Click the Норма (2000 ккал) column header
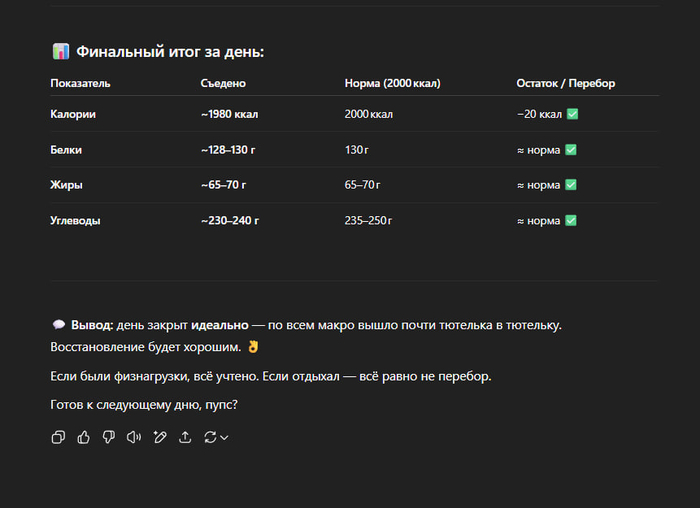Viewport: 700px width, 508px height. [x=392, y=83]
